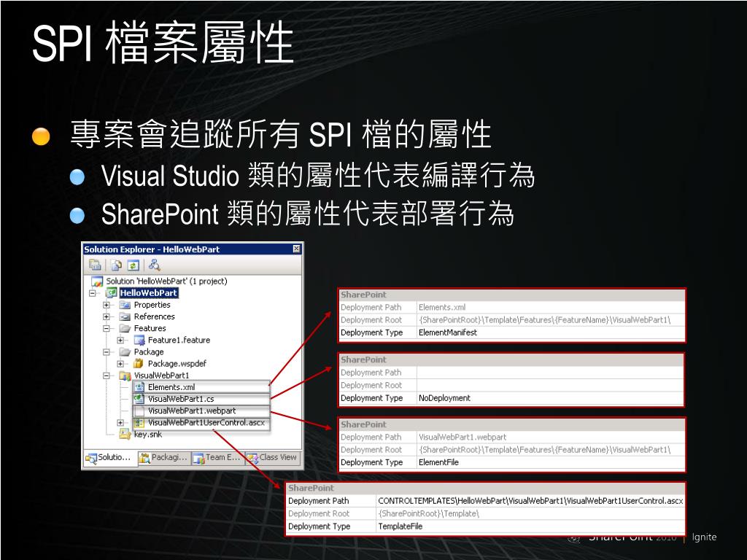The image size is (747, 560).
Task: Expand the VisualWebPart1UserControl.ascx node
Action: point(120,422)
